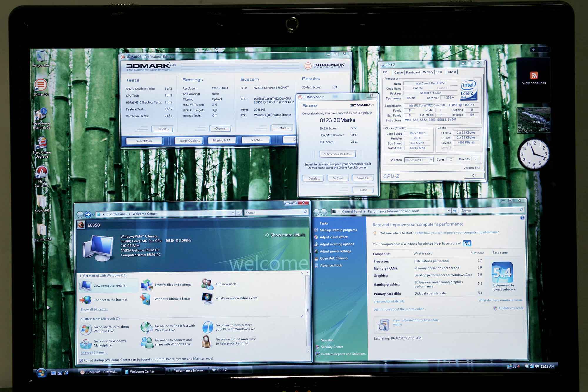Click the Select button under Tests
This screenshot has height=392, width=588.
point(163,129)
